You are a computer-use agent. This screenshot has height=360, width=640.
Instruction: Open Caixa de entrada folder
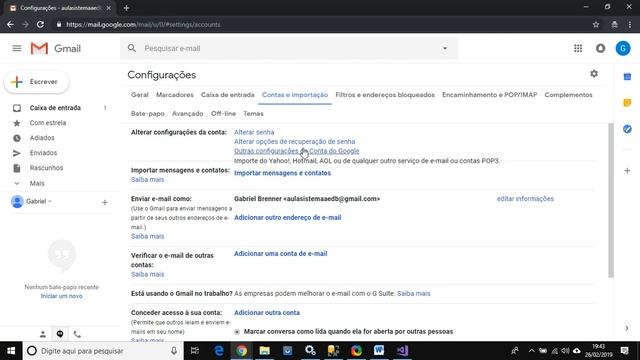pyautogui.click(x=55, y=108)
